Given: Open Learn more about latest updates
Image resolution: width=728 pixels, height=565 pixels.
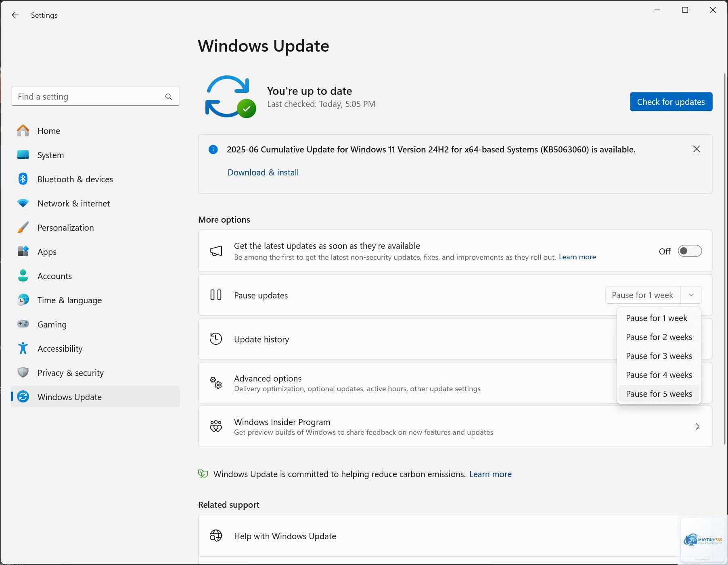Looking at the screenshot, I should tap(577, 257).
